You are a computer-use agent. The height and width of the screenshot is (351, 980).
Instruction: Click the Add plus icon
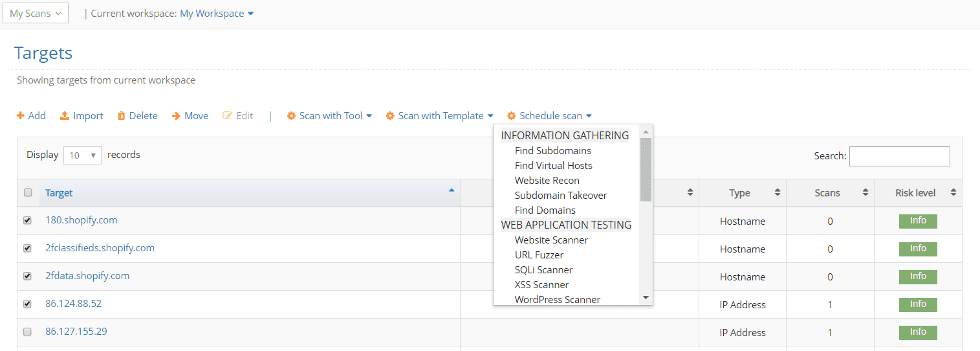[x=21, y=116]
